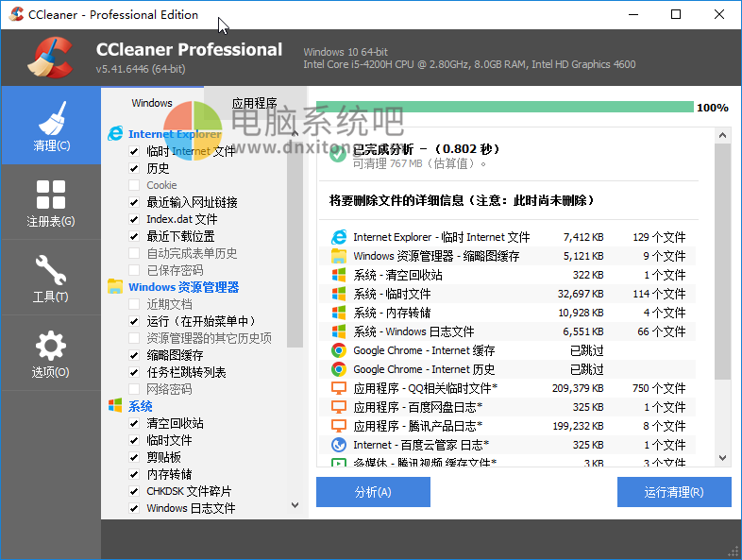This screenshot has width=742, height=560.
Task: Toggle 任务栏跳转列表 checkbox
Action: (x=134, y=372)
